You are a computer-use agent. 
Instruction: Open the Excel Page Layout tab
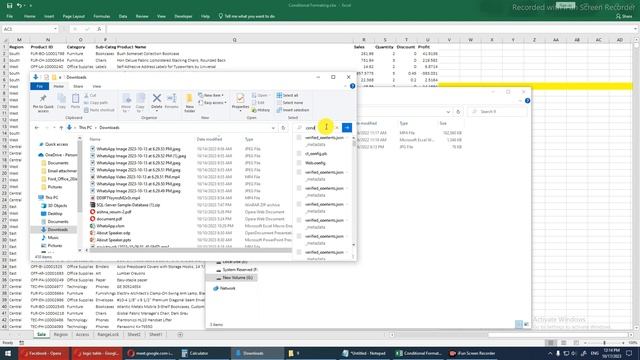pyautogui.click(x=73, y=16)
